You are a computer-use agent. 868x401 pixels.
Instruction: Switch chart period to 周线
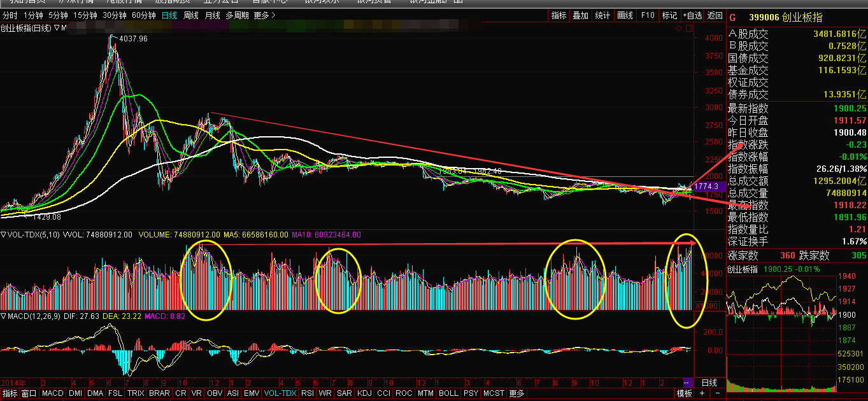click(x=190, y=15)
